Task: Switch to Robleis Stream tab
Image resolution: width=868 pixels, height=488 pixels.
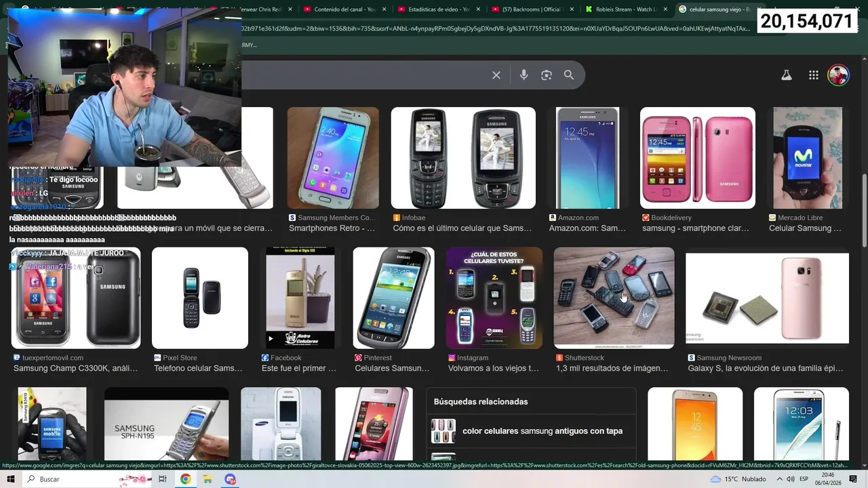Action: pos(625,9)
